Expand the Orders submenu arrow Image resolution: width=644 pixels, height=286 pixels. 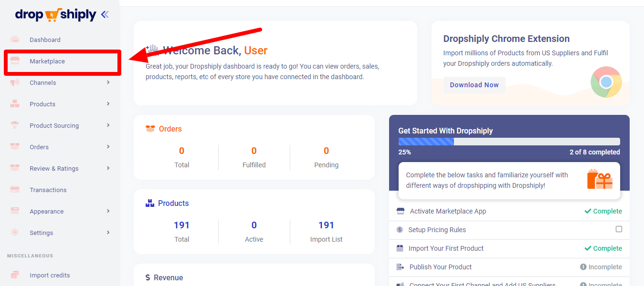108,147
